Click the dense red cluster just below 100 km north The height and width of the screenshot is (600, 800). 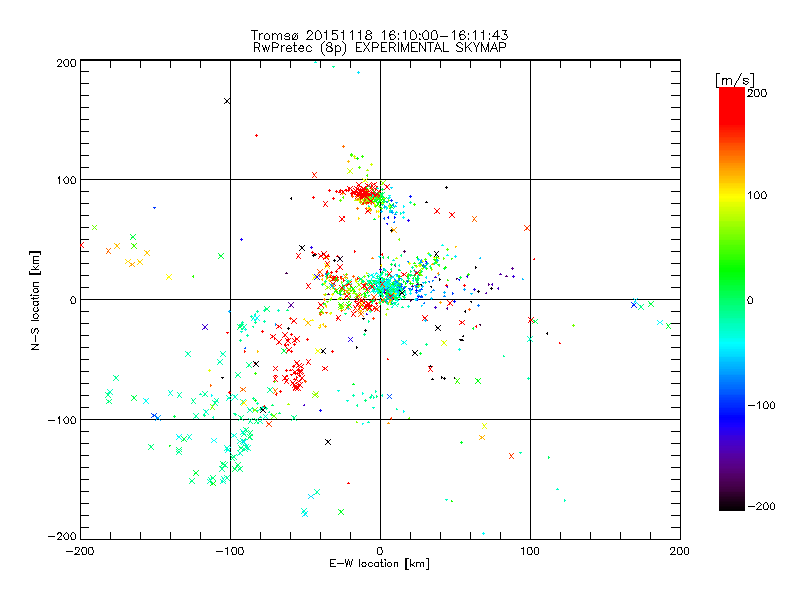(363, 194)
